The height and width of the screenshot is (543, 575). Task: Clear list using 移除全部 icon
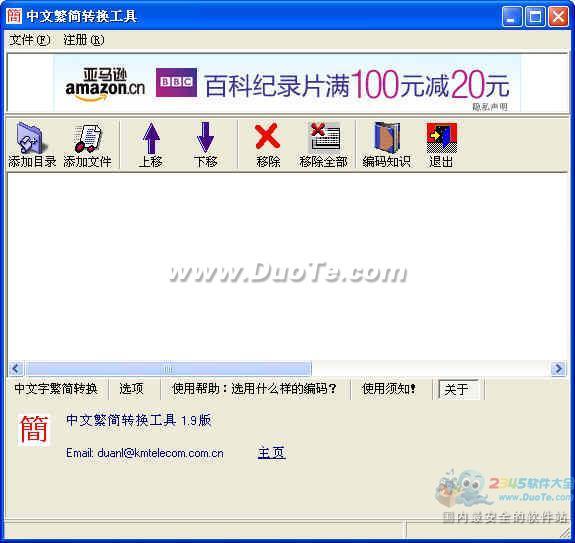point(323,145)
